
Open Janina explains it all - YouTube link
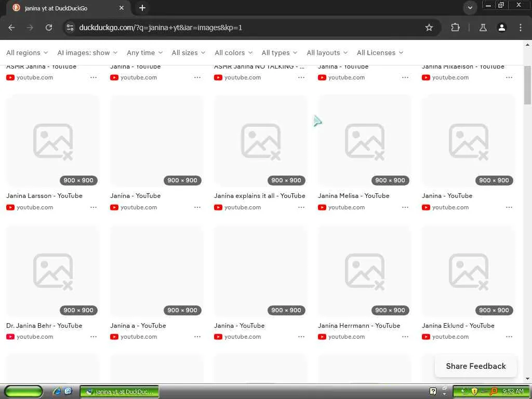[260, 196]
